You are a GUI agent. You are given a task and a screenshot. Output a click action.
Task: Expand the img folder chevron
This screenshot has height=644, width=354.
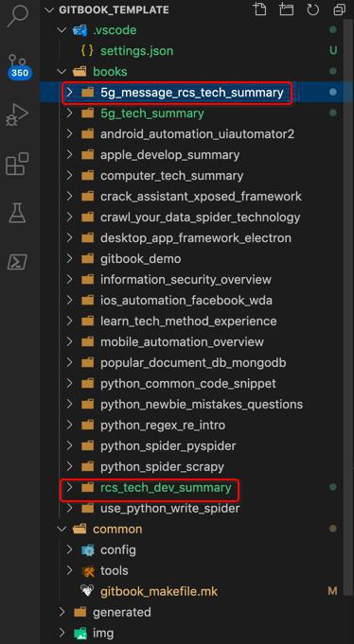tap(62, 634)
